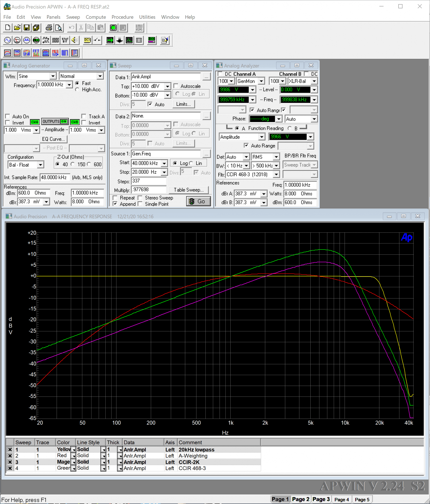Screen dimensions: 430x504
Task: Enable the generator Auto On checkbox
Action: click(8, 116)
